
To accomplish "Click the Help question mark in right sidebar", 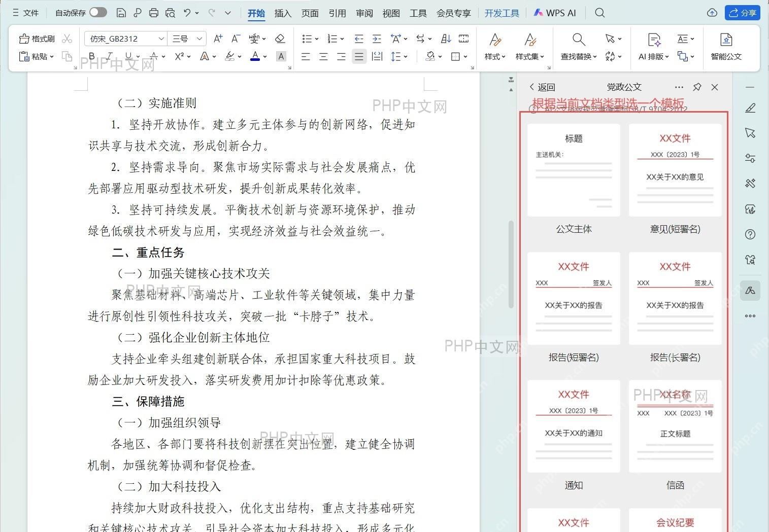I will click(750, 234).
